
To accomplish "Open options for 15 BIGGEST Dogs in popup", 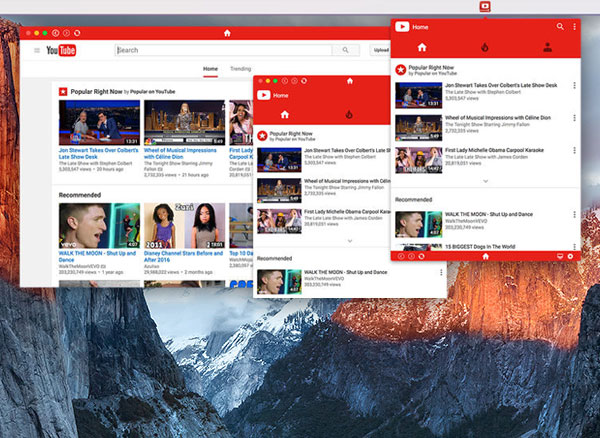I will (574, 247).
